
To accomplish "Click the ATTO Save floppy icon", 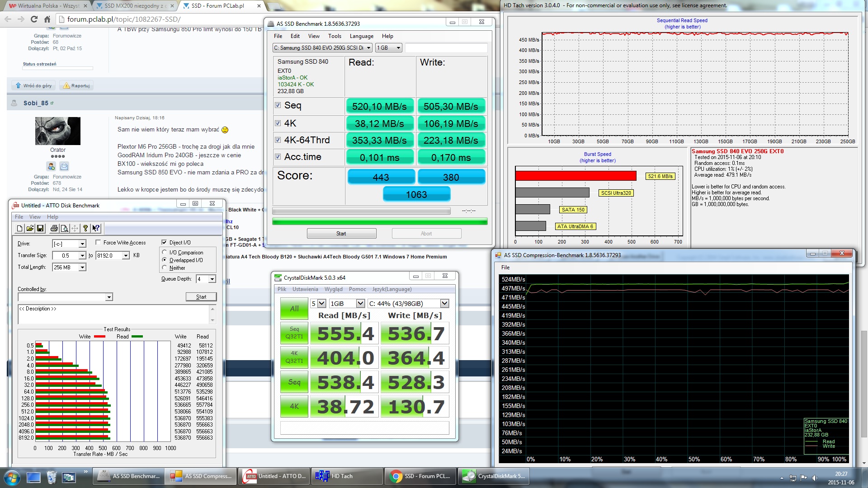I will 40,229.
